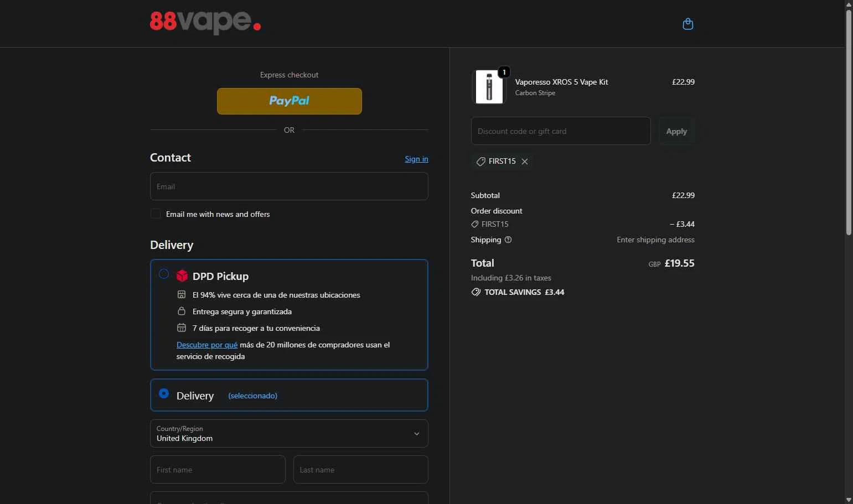Open the Country/Region dropdown
The width and height of the screenshot is (853, 504).
(x=289, y=433)
